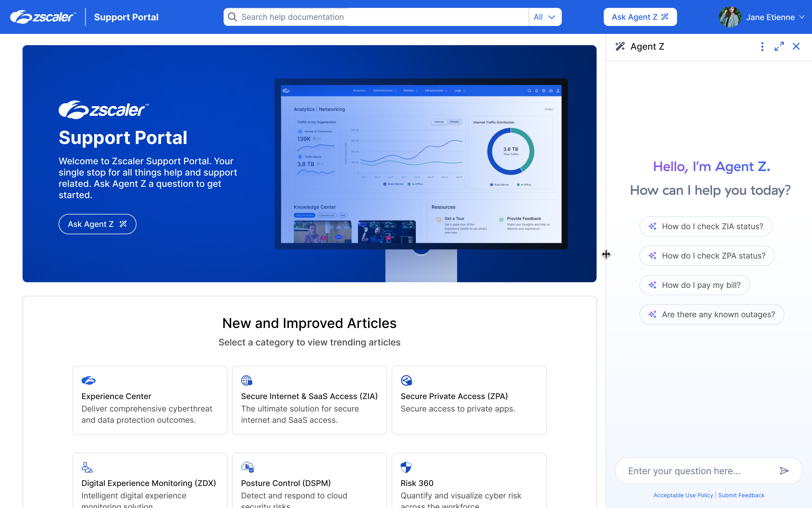812x508 pixels.
Task: Click the search magnifier icon
Action: pyautogui.click(x=232, y=17)
